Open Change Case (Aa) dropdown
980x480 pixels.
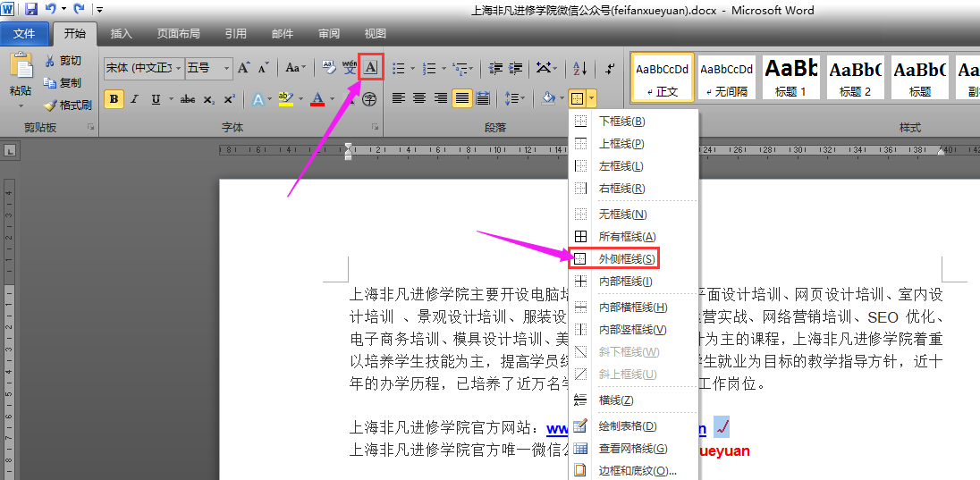tap(296, 68)
